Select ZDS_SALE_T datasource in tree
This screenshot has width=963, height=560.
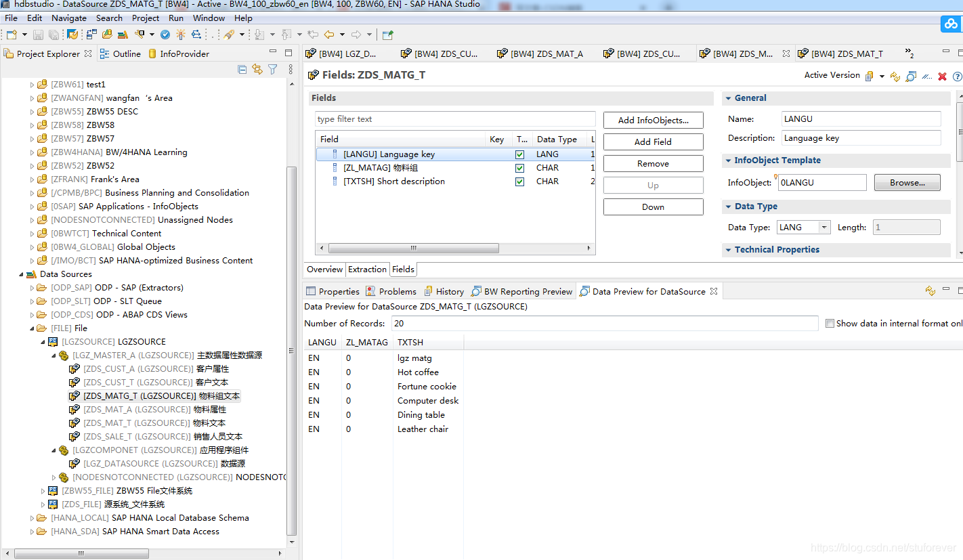click(x=156, y=437)
